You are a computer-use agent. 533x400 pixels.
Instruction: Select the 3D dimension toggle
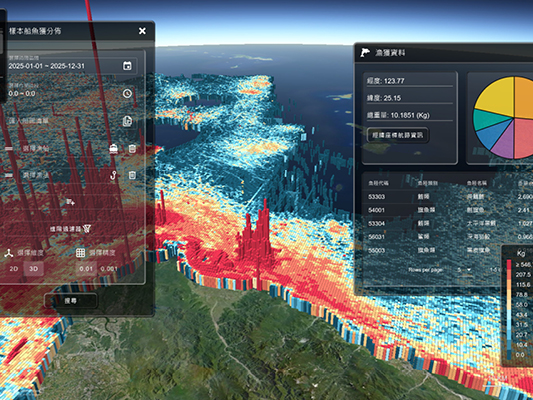point(33,269)
